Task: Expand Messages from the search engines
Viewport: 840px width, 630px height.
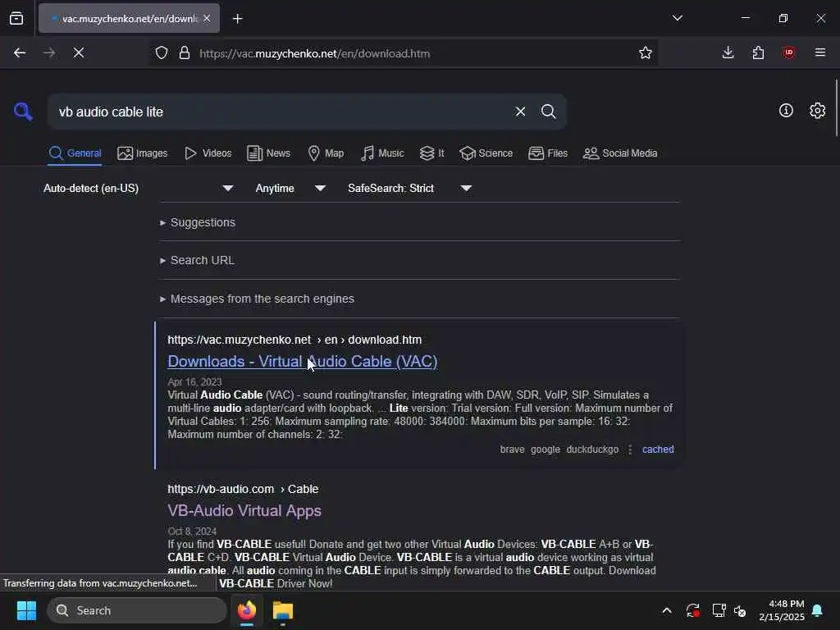Action: (257, 299)
